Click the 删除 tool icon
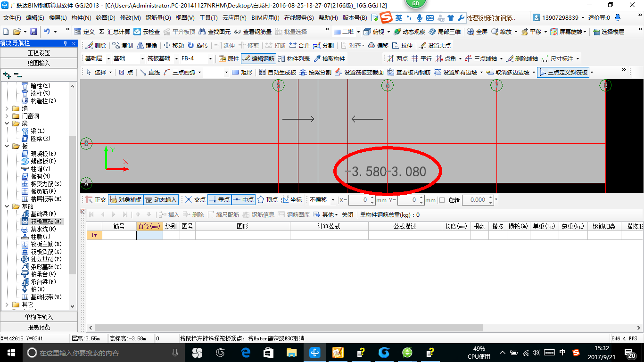 click(96, 46)
